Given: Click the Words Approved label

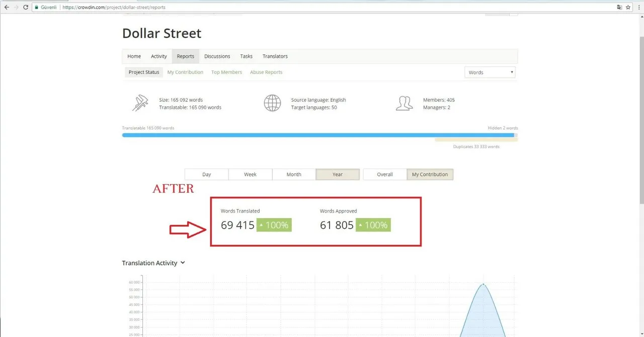Looking at the screenshot, I should [338, 211].
